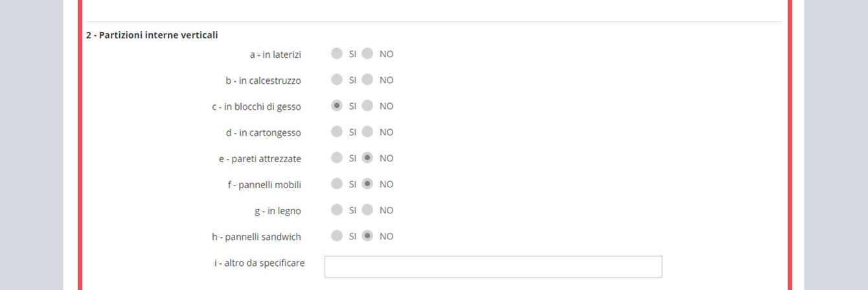Change 'h - pannelli sandwich' to SI
The width and height of the screenshot is (868, 290).
[x=337, y=236]
